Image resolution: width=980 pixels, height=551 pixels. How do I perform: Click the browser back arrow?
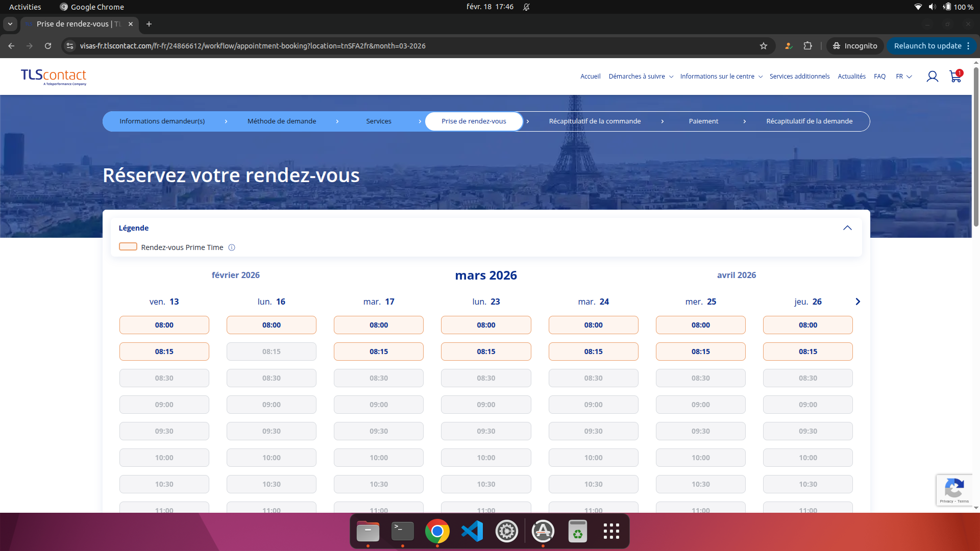tap(11, 46)
